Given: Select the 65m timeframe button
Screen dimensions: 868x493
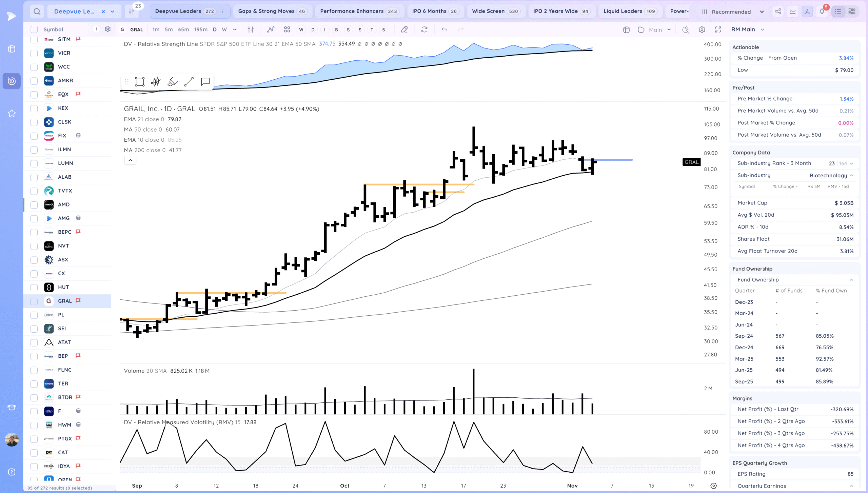Looking at the screenshot, I should point(183,29).
